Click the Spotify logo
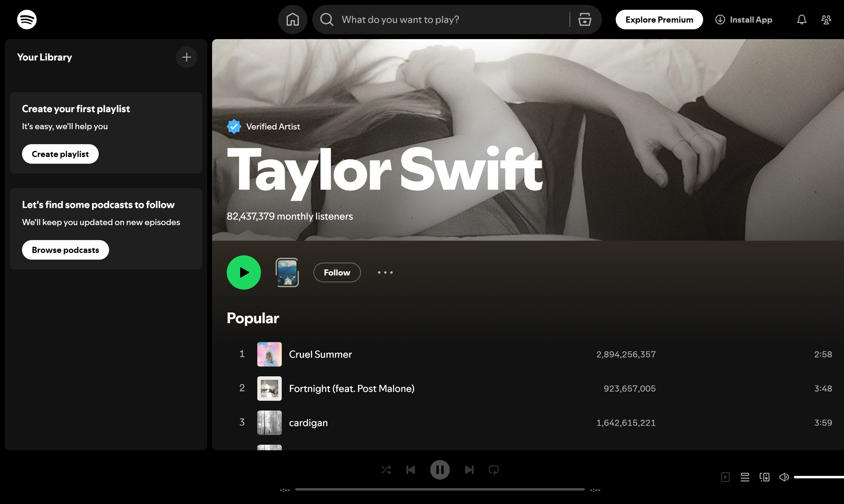This screenshot has height=504, width=844. (27, 19)
